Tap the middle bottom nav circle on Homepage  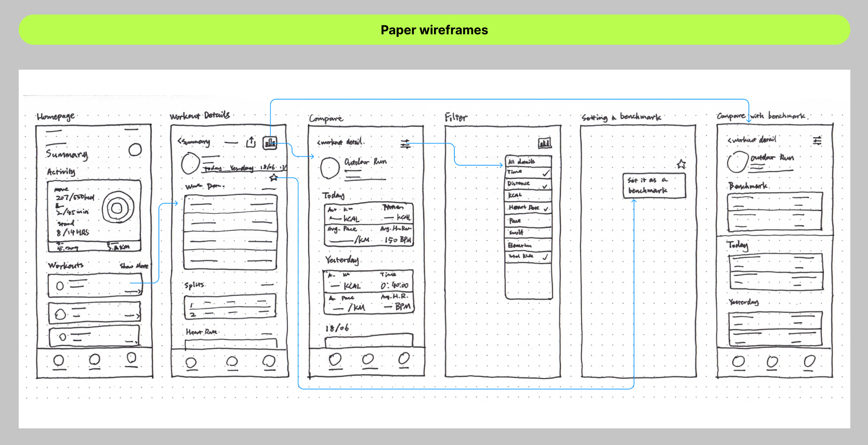[95, 359]
